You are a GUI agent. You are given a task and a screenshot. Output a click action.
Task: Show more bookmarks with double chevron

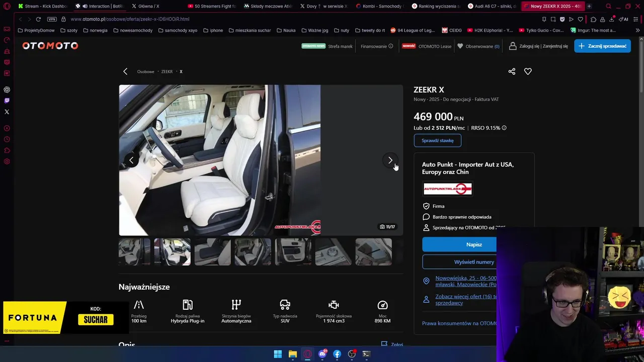coord(637,30)
